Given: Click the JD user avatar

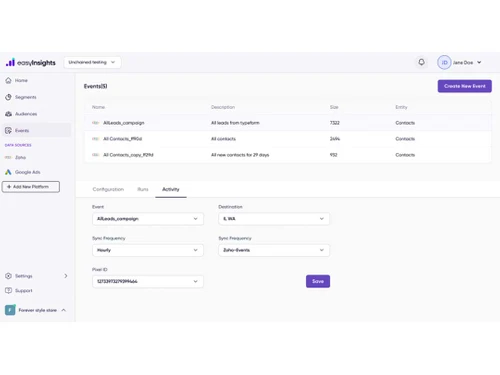Looking at the screenshot, I should pos(444,62).
